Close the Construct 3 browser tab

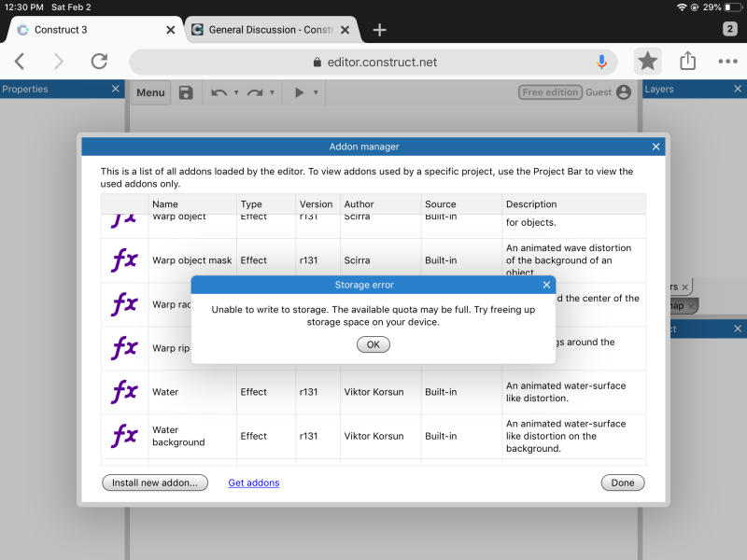(x=171, y=30)
